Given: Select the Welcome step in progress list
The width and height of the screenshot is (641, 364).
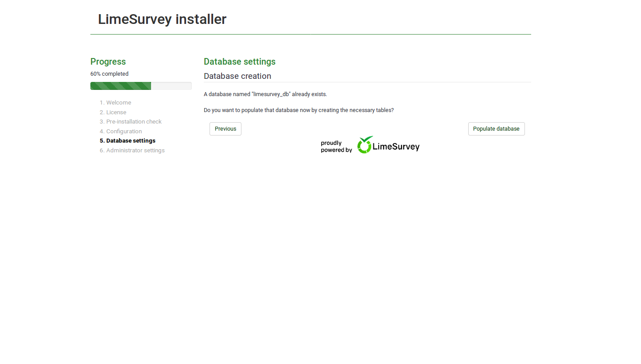Looking at the screenshot, I should point(118,103).
